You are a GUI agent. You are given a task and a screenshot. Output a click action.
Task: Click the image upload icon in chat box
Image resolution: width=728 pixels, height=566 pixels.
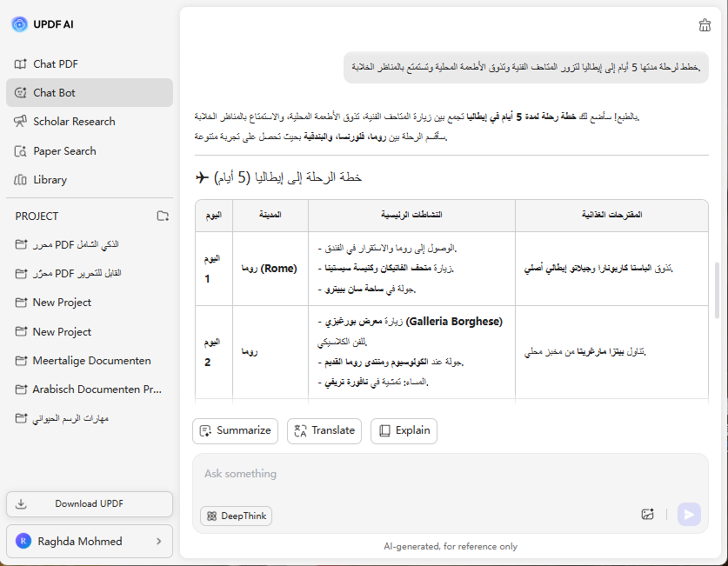pos(647,515)
